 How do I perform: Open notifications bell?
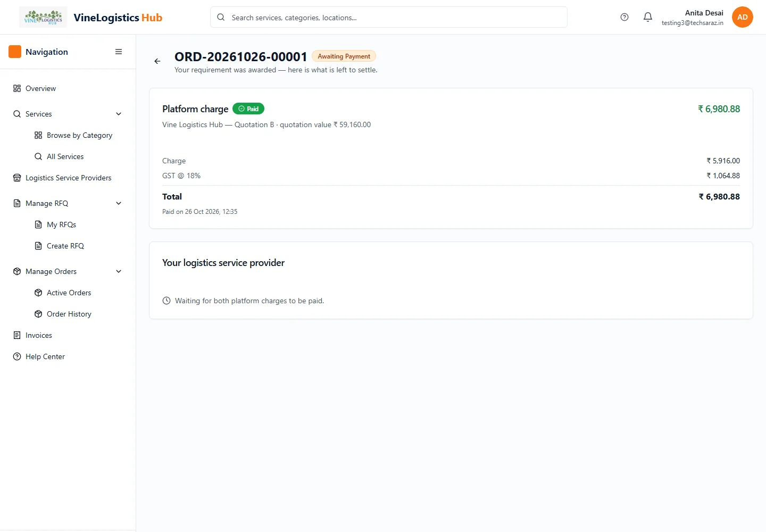pyautogui.click(x=648, y=17)
